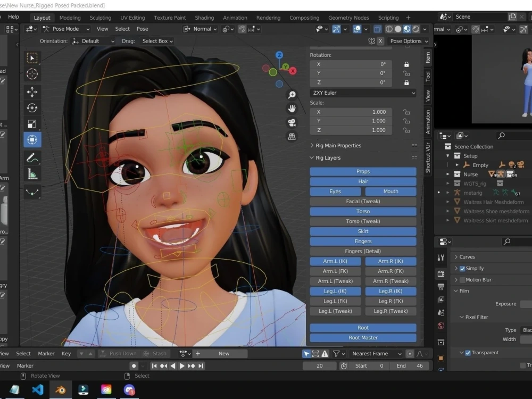Toggle camera view icon
This screenshot has width=532, height=399.
click(x=292, y=122)
